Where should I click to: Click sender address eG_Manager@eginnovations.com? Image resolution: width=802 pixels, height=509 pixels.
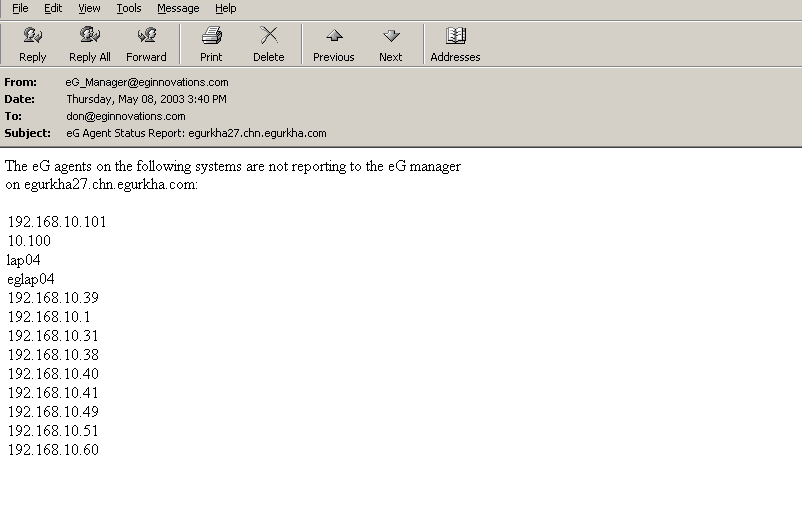point(147,82)
